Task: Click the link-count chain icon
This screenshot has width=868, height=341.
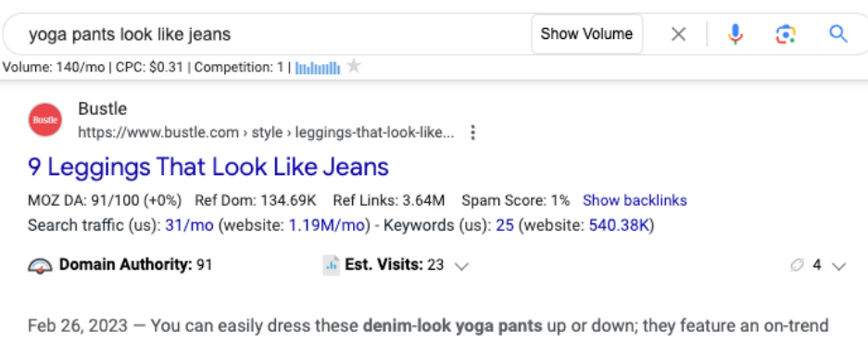Action: tap(798, 265)
